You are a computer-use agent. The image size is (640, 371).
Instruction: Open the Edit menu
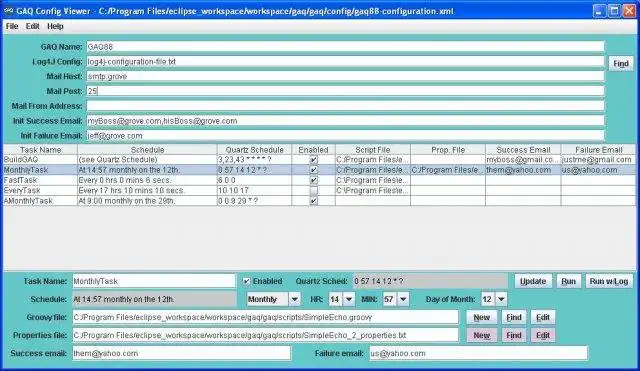(33, 27)
